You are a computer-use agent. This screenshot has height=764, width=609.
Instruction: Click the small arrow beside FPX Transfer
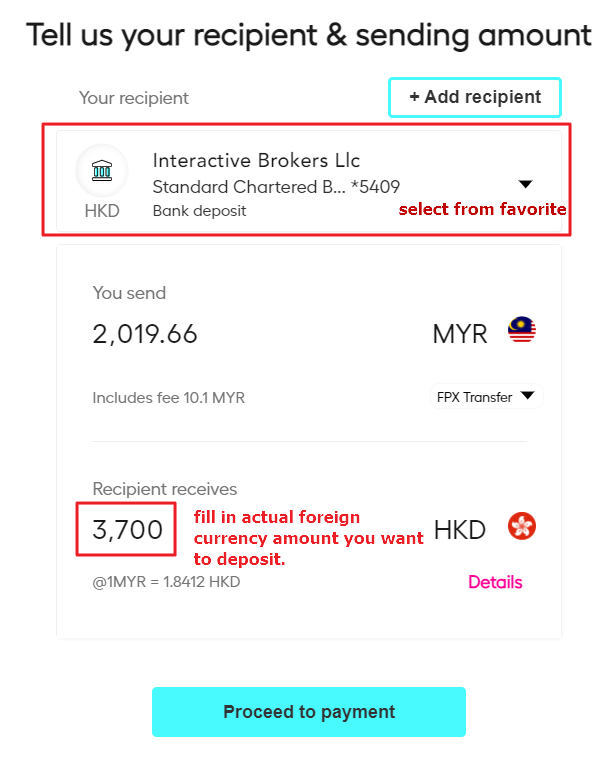pyautogui.click(x=528, y=395)
